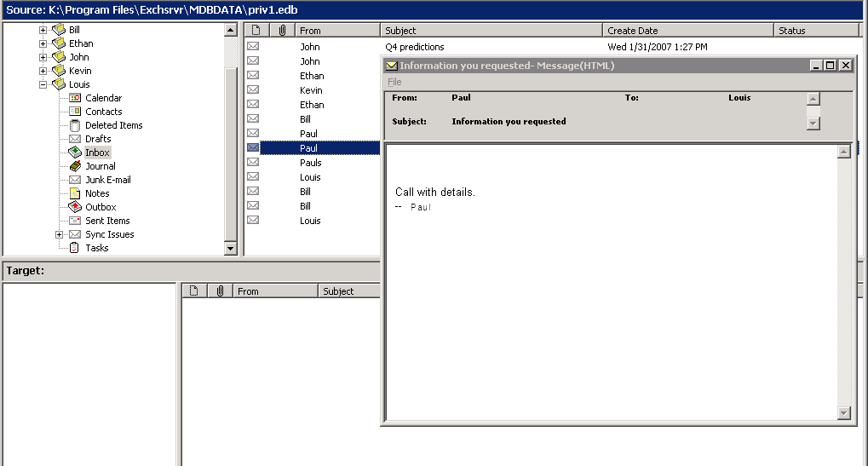Select the Contacts folder icon
This screenshot has width=868, height=466.
[75, 112]
